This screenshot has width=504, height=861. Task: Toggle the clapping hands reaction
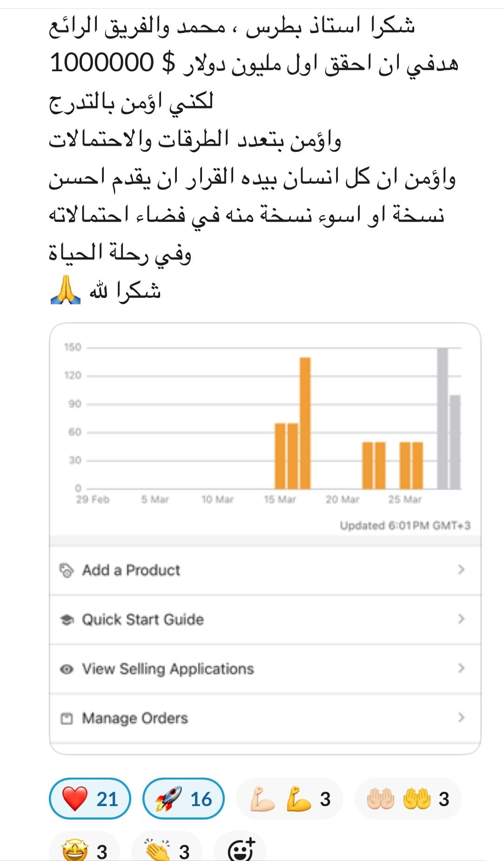click(167, 850)
